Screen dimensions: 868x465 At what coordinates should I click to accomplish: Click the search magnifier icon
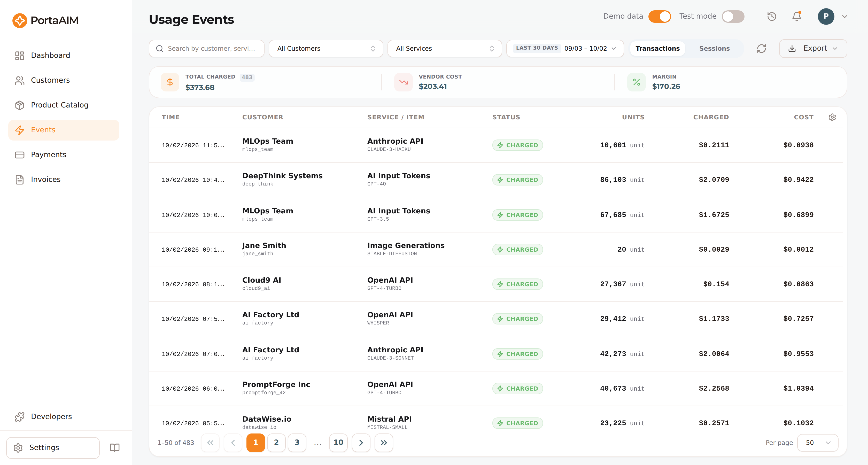[160, 49]
